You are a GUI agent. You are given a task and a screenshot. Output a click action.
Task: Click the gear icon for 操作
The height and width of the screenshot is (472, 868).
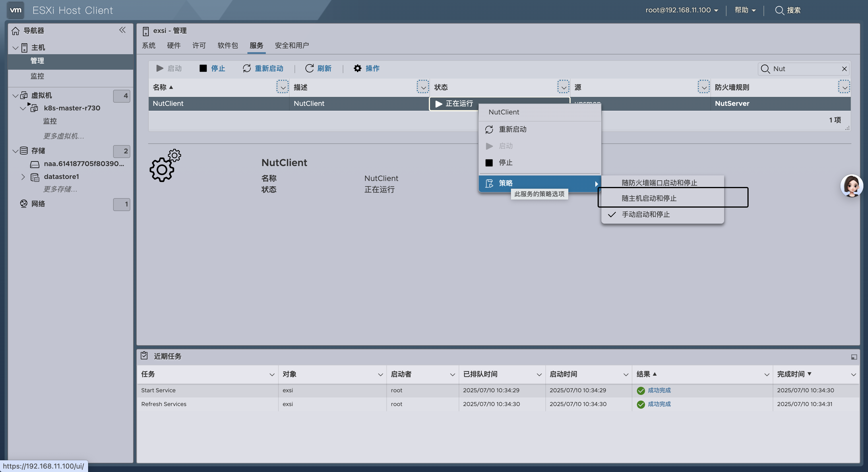click(x=358, y=68)
